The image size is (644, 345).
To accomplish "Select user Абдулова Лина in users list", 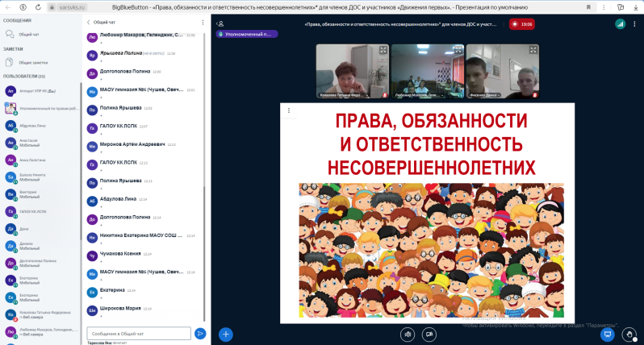I will (x=32, y=126).
